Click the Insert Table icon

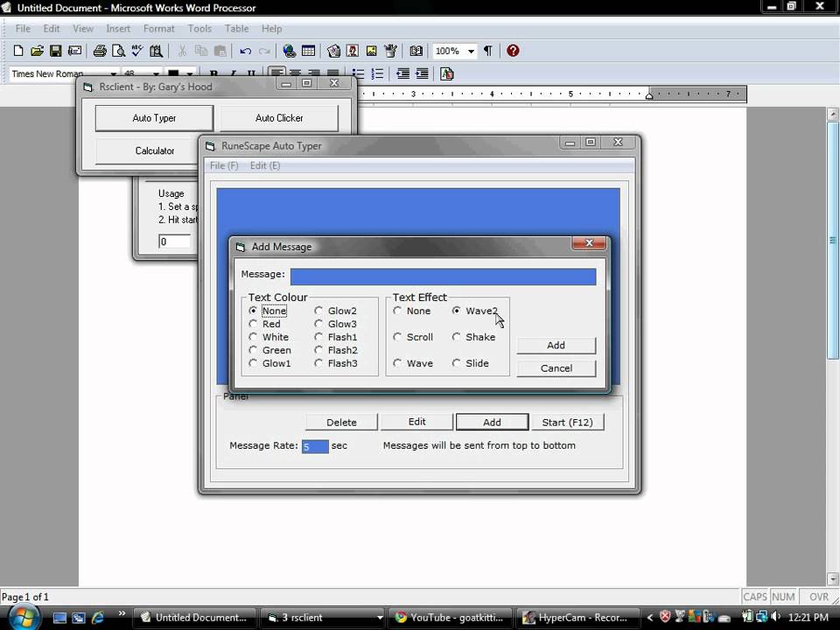pos(308,51)
